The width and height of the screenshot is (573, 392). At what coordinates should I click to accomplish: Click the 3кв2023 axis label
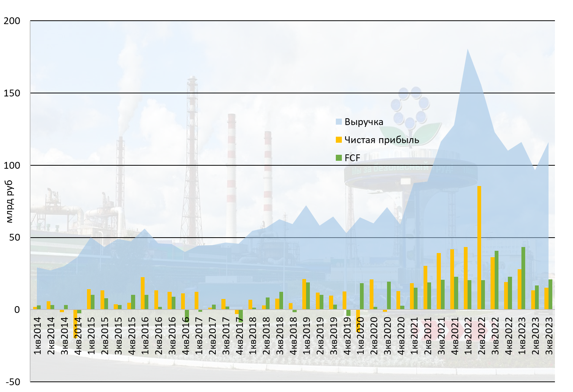(549, 336)
